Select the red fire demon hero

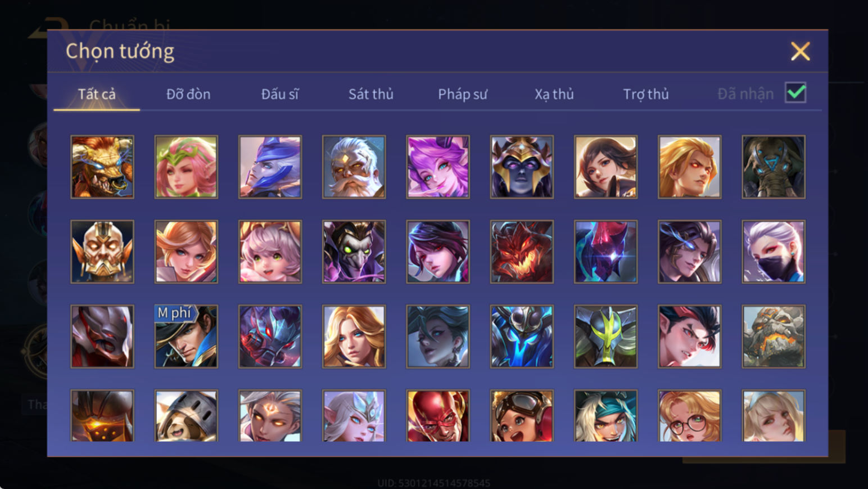(x=522, y=252)
